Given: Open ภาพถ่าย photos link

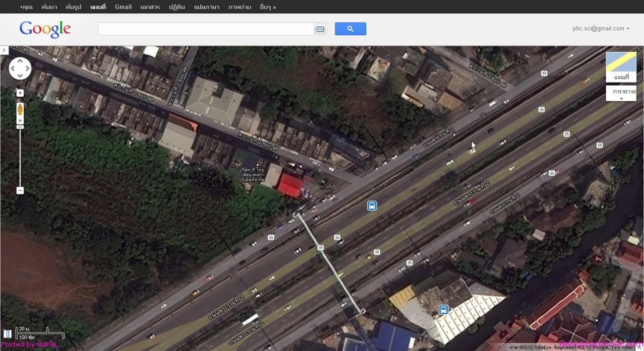Looking at the screenshot, I should tap(239, 7).
